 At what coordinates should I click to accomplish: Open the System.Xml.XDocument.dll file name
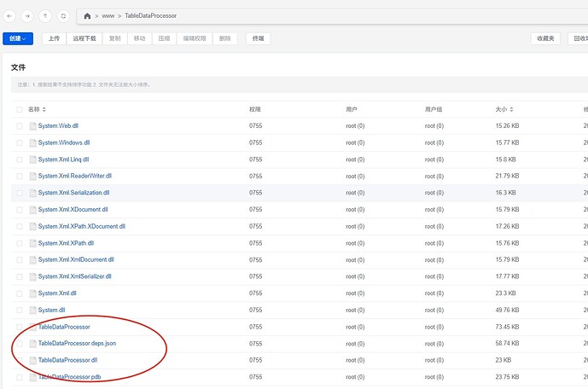73,210
